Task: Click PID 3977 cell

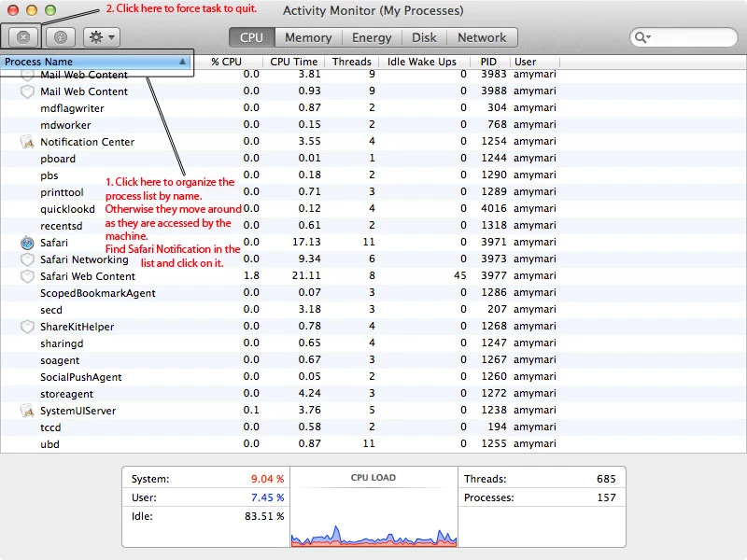Action: coord(494,275)
